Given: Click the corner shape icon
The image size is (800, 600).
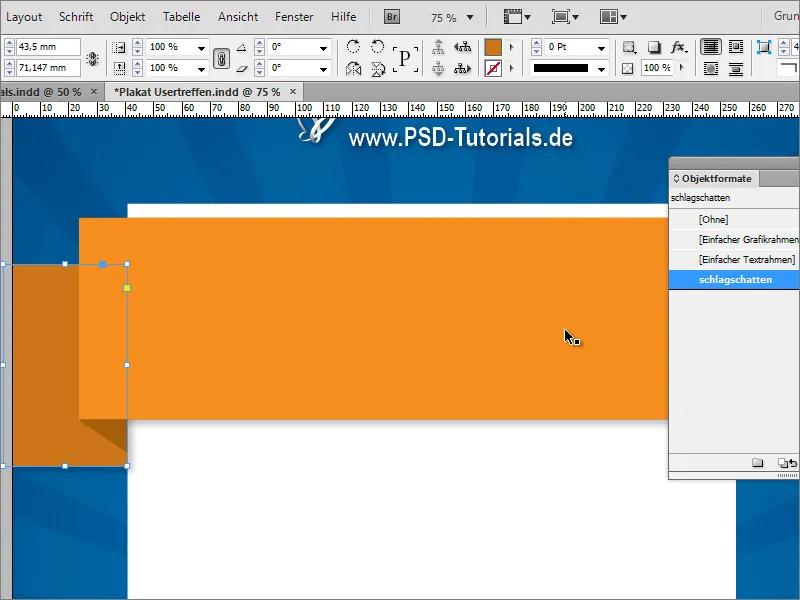Looking at the screenshot, I should (x=788, y=68).
